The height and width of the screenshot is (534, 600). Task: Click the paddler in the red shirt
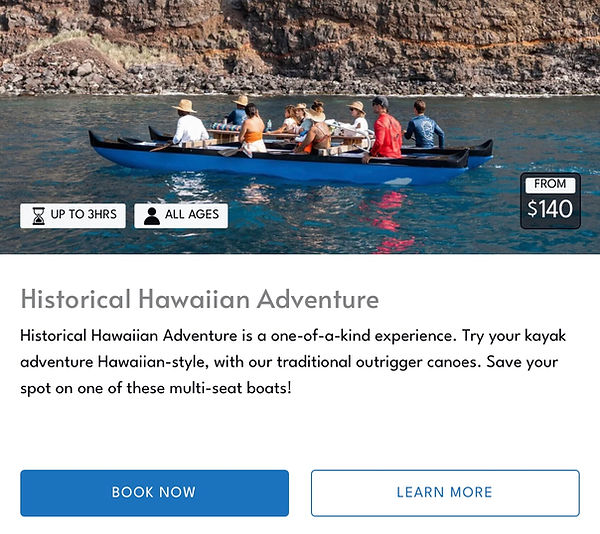pyautogui.click(x=386, y=135)
